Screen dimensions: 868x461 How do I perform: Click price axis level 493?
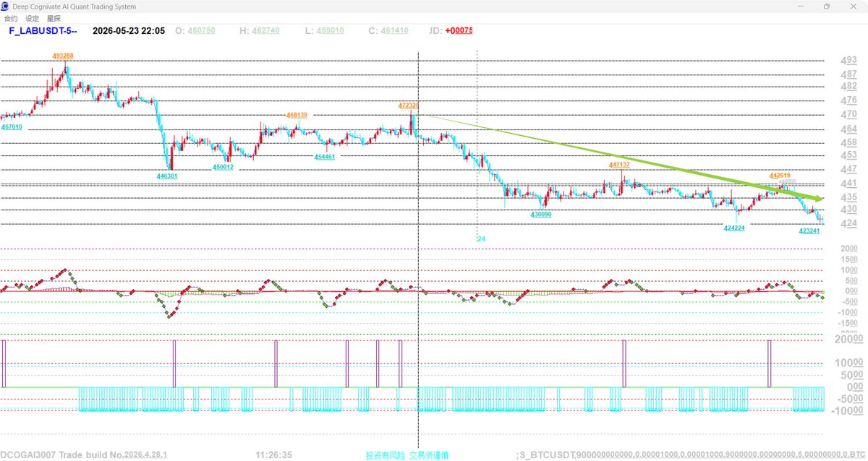coord(848,61)
